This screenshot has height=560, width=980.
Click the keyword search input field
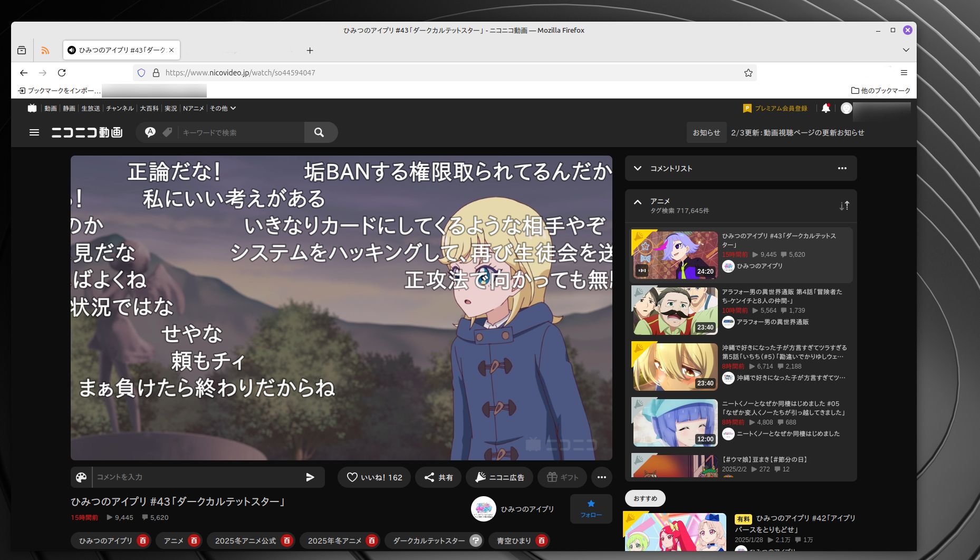pos(241,132)
